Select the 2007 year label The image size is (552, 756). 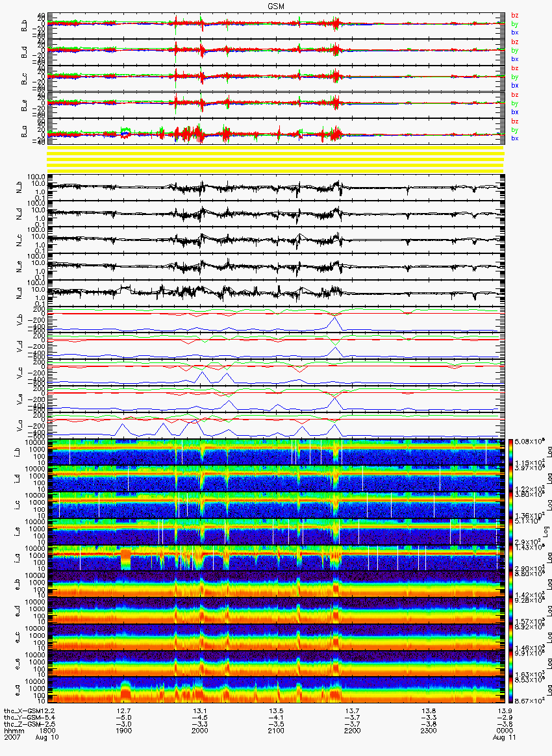[x=12, y=737]
